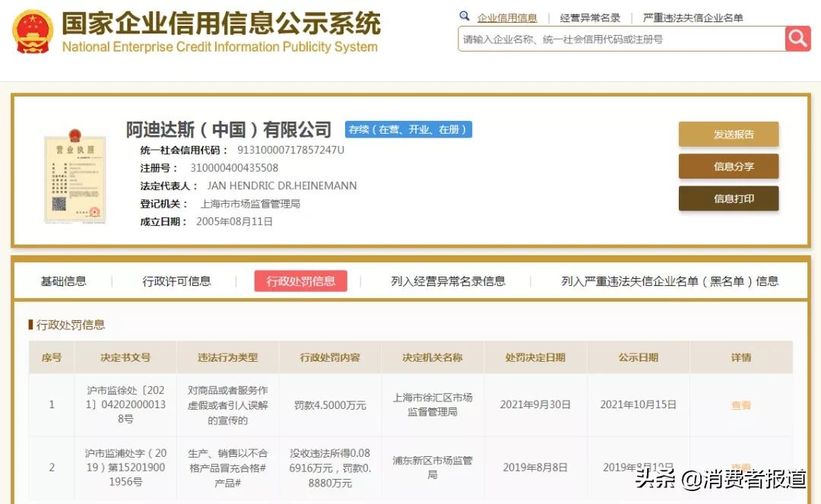
Task: Open the business license image thumbnail
Action: pyautogui.click(x=74, y=176)
